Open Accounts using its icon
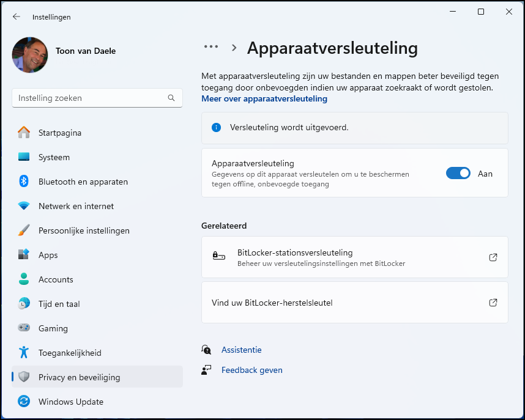Screen dimensions: 525x420 point(23,279)
